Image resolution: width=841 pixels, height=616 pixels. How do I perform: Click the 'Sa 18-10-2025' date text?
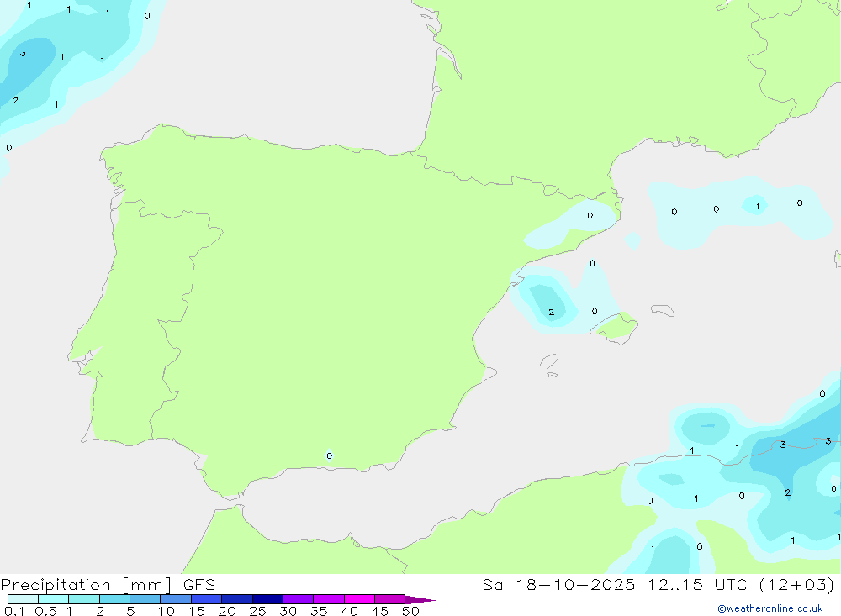pyautogui.click(x=558, y=584)
